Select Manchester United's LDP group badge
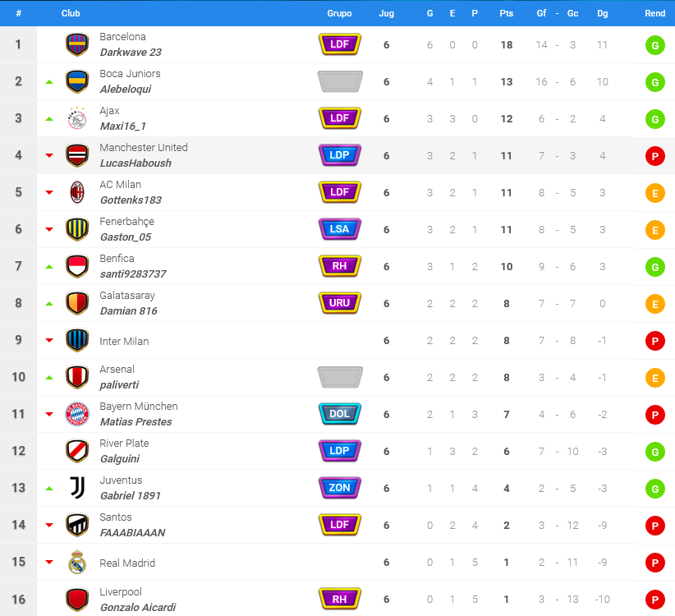This screenshot has height=616, width=675. (340, 155)
